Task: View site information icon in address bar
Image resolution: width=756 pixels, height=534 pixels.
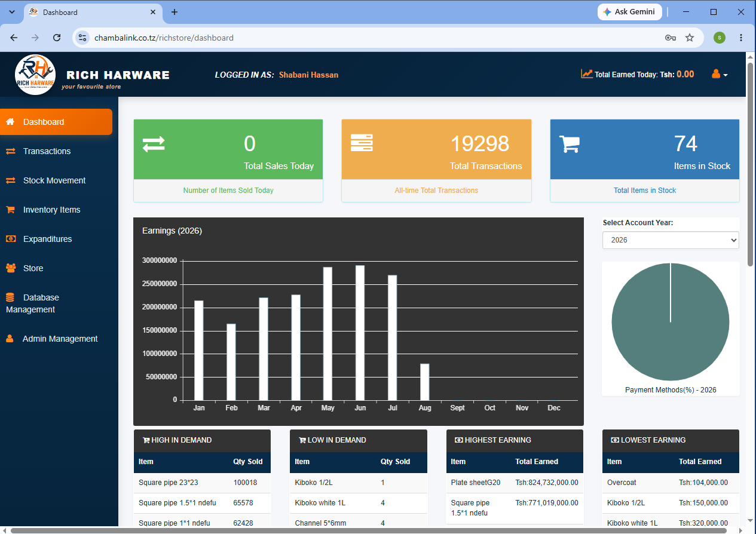Action: (x=83, y=38)
